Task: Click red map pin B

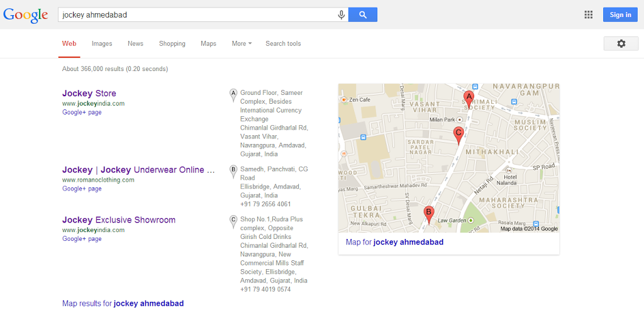Action: [x=429, y=213]
